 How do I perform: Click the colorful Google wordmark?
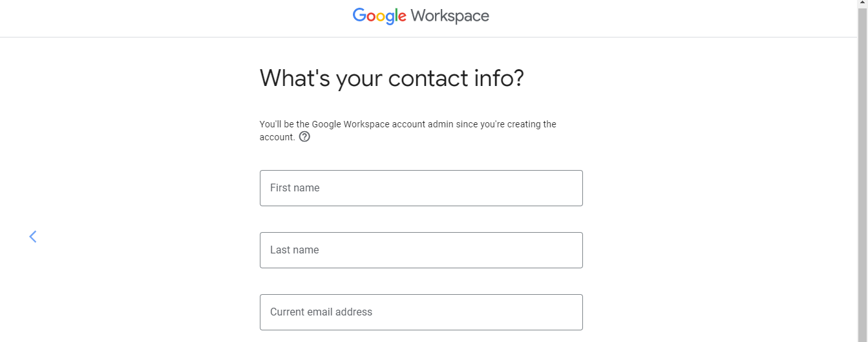pyautogui.click(x=379, y=16)
